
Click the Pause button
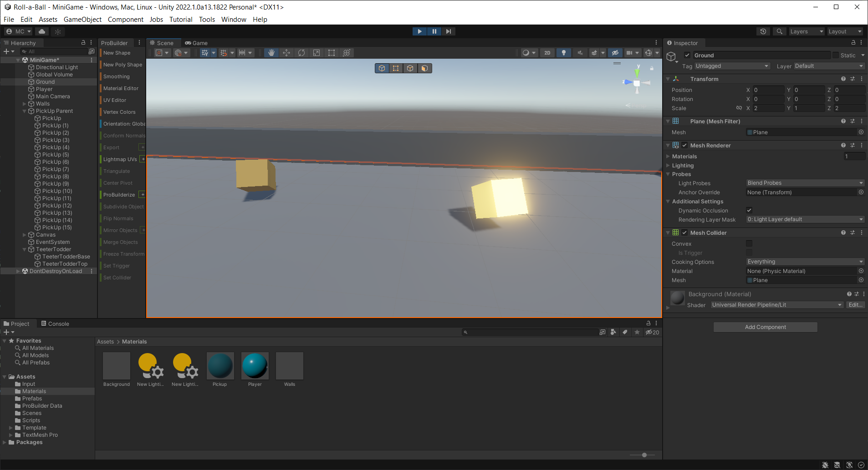click(434, 31)
